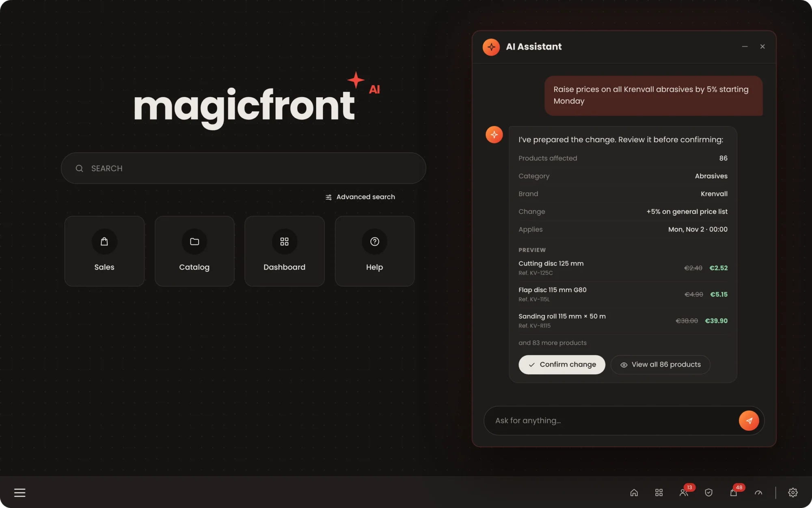Open the shield icon in bottom bar
This screenshot has width=812, height=508.
(x=708, y=493)
